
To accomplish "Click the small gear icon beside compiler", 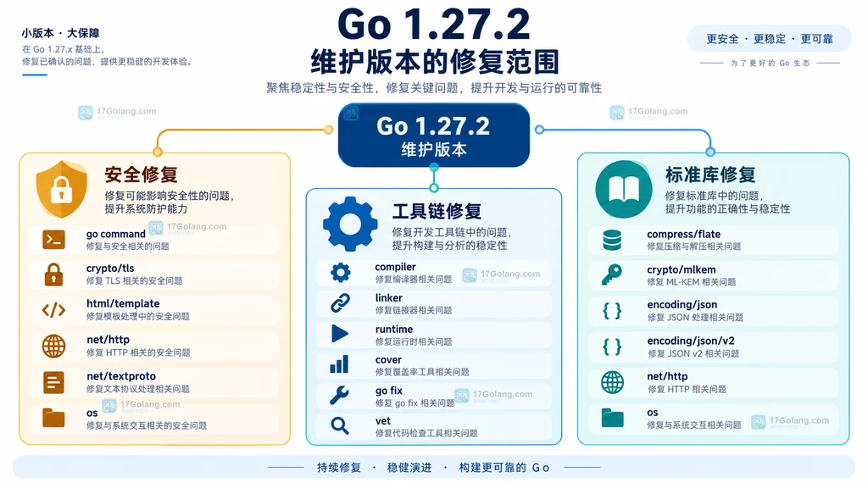I will pos(341,273).
